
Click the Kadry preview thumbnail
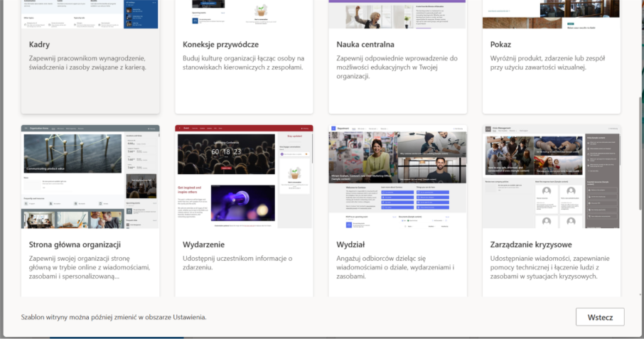[90, 14]
